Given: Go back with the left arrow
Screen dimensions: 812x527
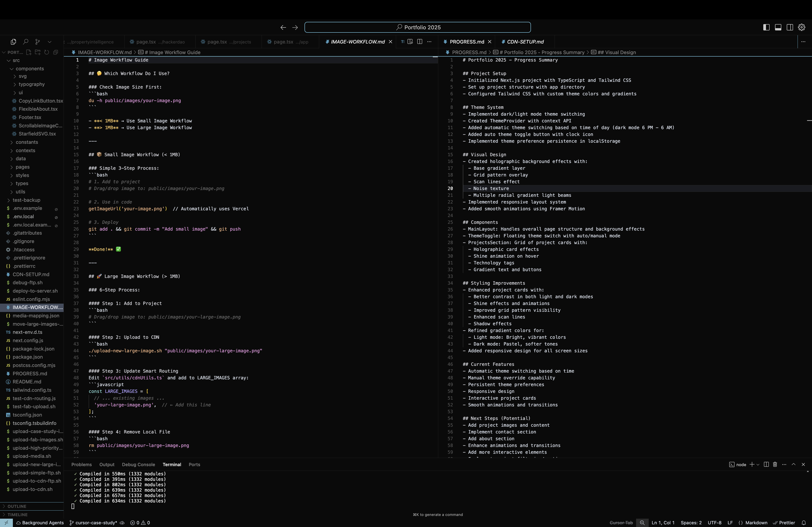Looking at the screenshot, I should click(283, 27).
